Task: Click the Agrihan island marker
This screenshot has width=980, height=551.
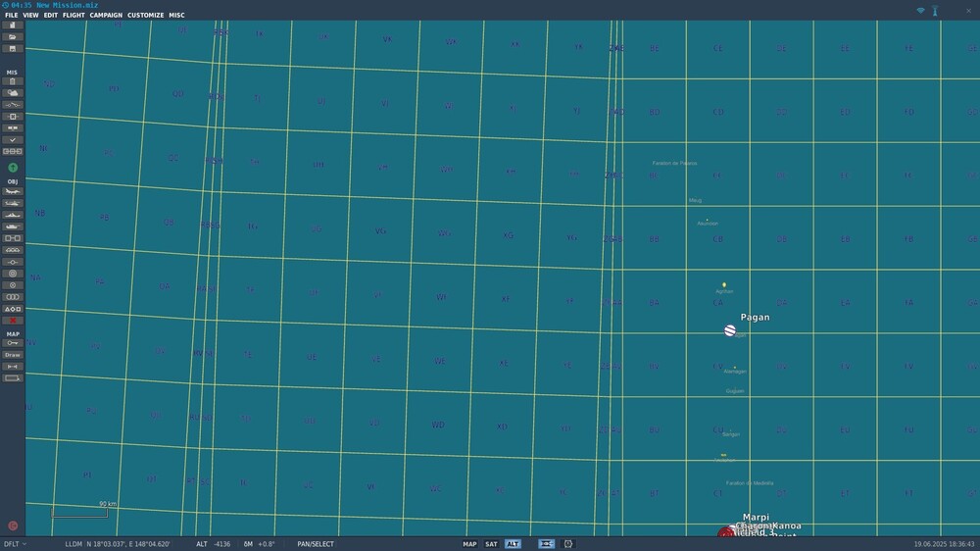Action: point(724,285)
